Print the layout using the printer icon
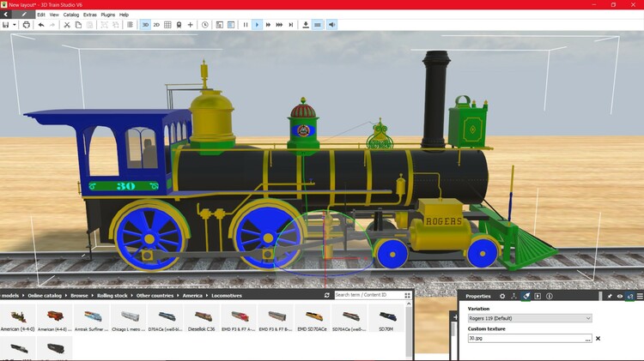The height and width of the screenshot is (361, 644). [x=27, y=25]
